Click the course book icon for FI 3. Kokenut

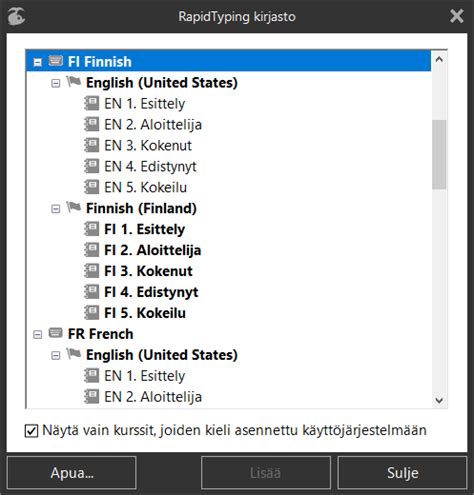(x=91, y=271)
